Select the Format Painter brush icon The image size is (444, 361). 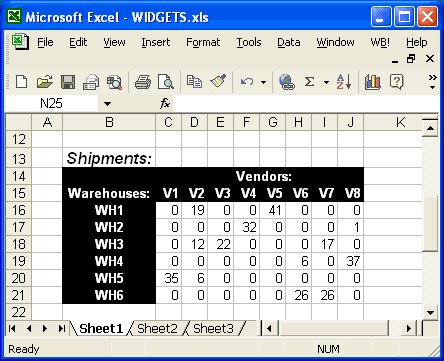[218, 82]
